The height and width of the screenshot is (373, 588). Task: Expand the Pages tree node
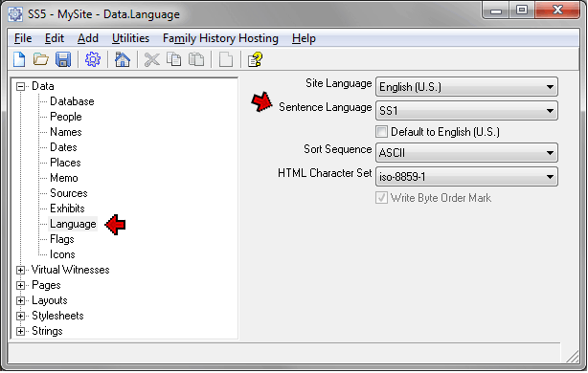click(x=21, y=285)
